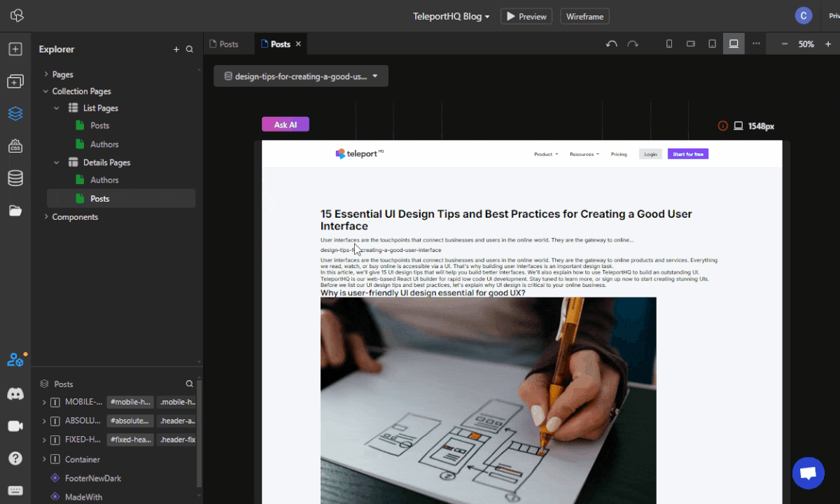
Task: Select the Layers/Explorer sidebar icon
Action: pyautogui.click(x=15, y=113)
